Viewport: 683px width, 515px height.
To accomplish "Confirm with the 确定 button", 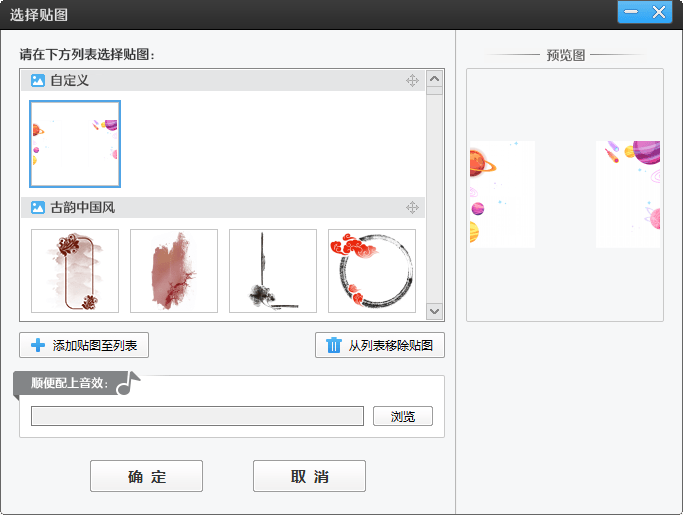I will tap(146, 476).
